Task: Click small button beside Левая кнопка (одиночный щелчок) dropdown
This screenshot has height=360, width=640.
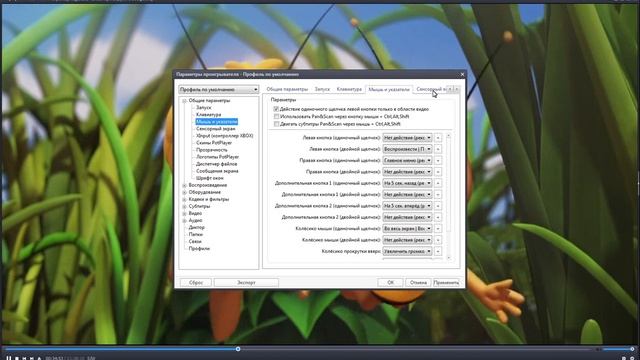Action: 438,138
